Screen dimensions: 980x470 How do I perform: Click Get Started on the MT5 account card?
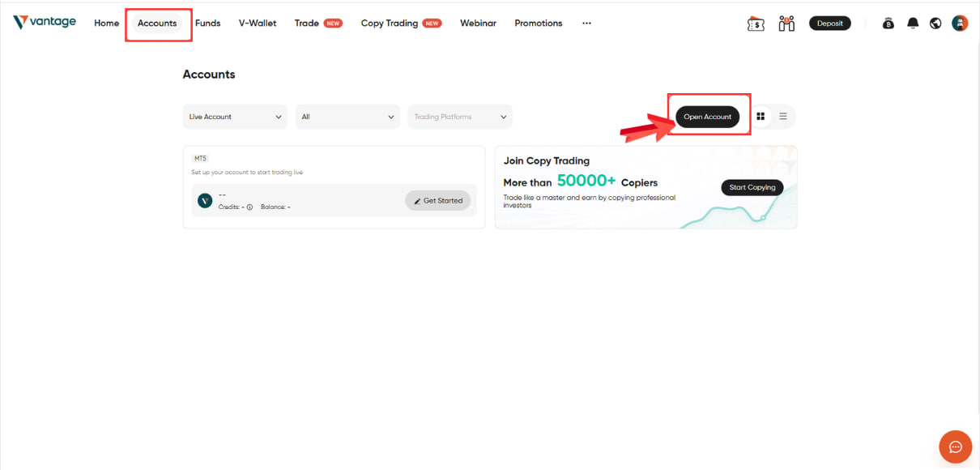(x=438, y=200)
